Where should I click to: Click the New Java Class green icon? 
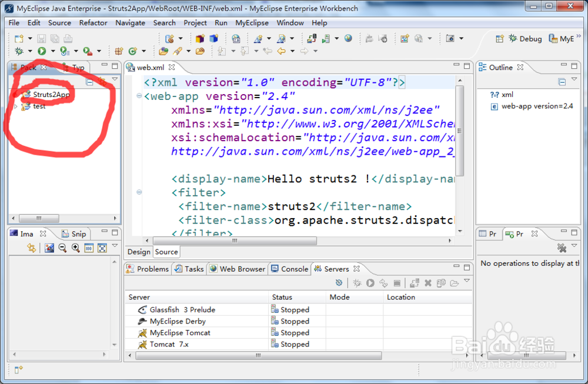[133, 51]
